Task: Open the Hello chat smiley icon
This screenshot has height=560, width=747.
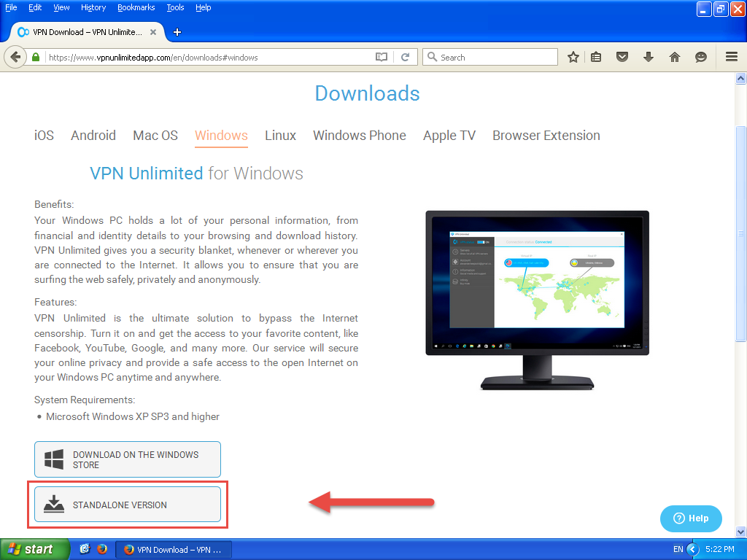Action: pos(701,57)
